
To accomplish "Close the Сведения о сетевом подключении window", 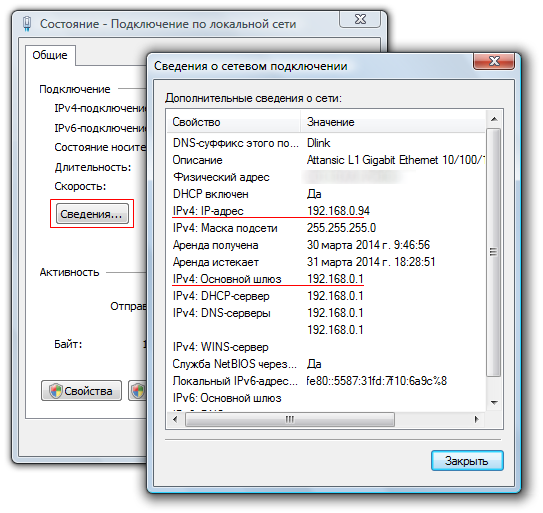I will [494, 61].
